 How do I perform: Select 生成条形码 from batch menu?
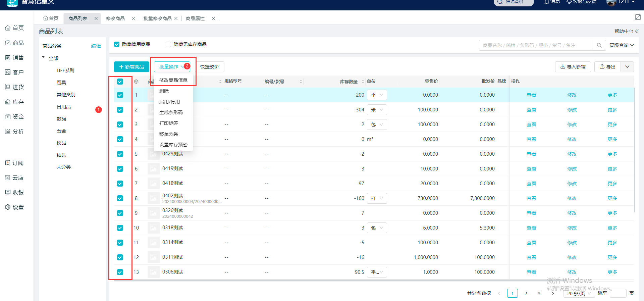coord(173,112)
